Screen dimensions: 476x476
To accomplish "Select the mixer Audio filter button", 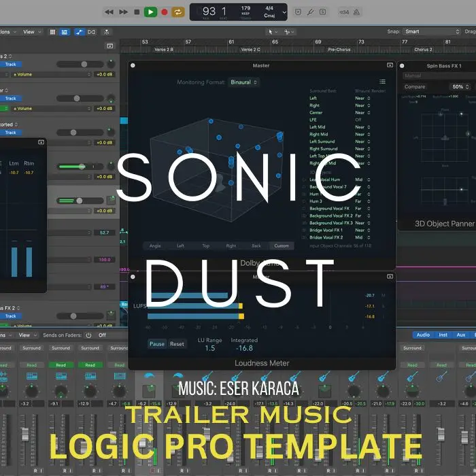I will click(x=423, y=335).
